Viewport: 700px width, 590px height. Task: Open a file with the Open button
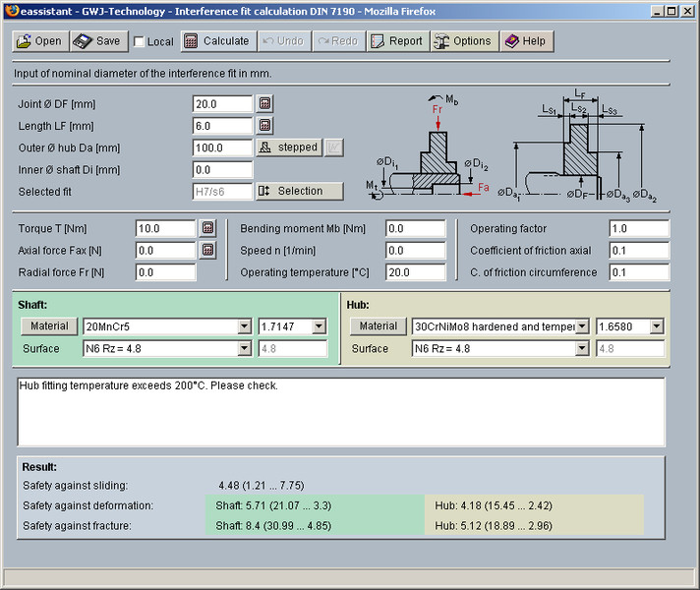tap(39, 41)
